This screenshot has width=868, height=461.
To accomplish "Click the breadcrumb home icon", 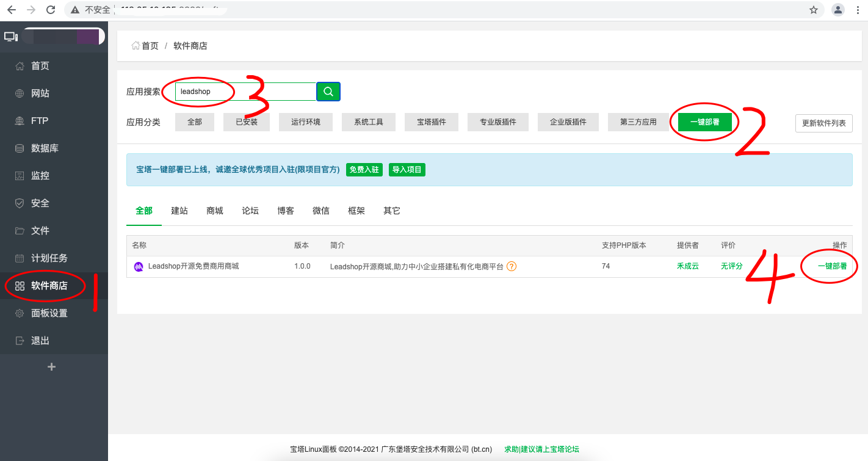I will 136,46.
